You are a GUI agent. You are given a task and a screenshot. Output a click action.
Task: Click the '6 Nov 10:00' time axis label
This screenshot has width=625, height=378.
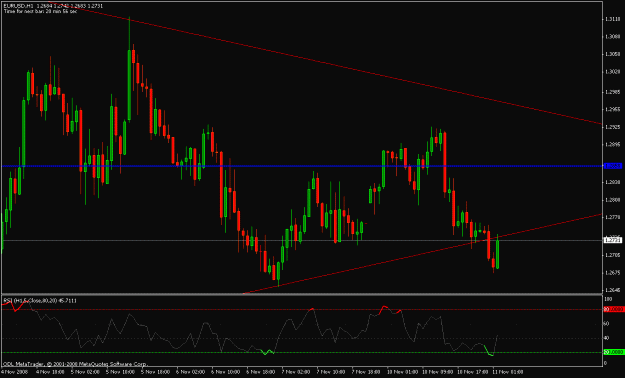point(225,372)
